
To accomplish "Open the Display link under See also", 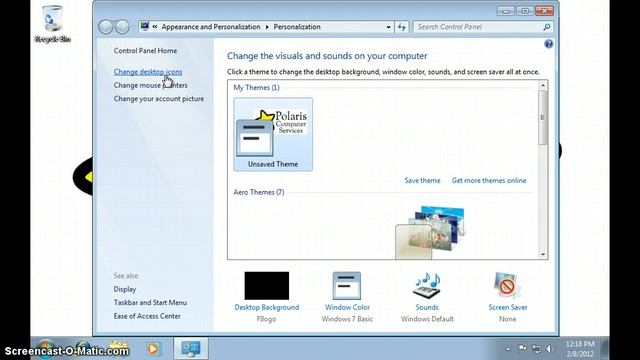I will point(125,289).
